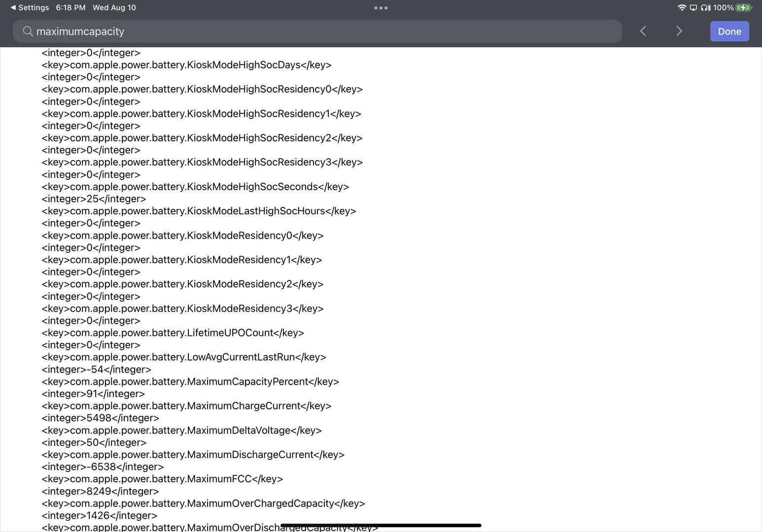Tap the home indicator bar
Screen dimensions: 762x532
coord(381,526)
